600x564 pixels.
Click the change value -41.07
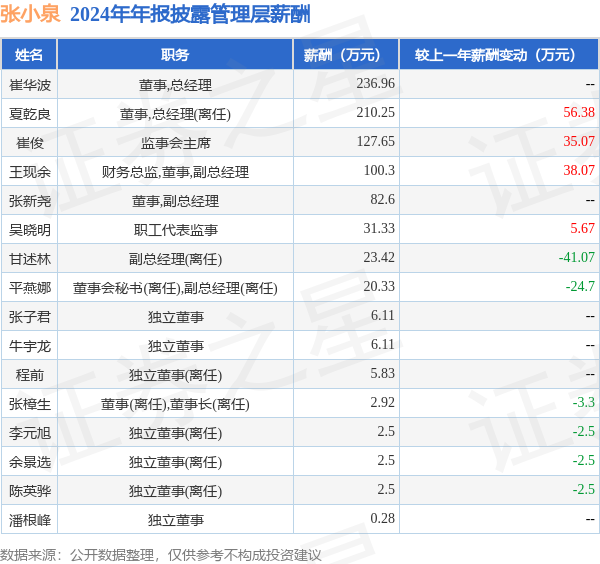coord(576,258)
